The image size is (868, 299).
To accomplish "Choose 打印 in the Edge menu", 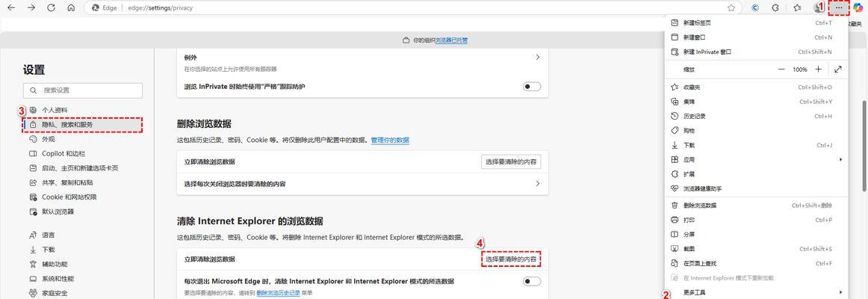I will pos(756,220).
